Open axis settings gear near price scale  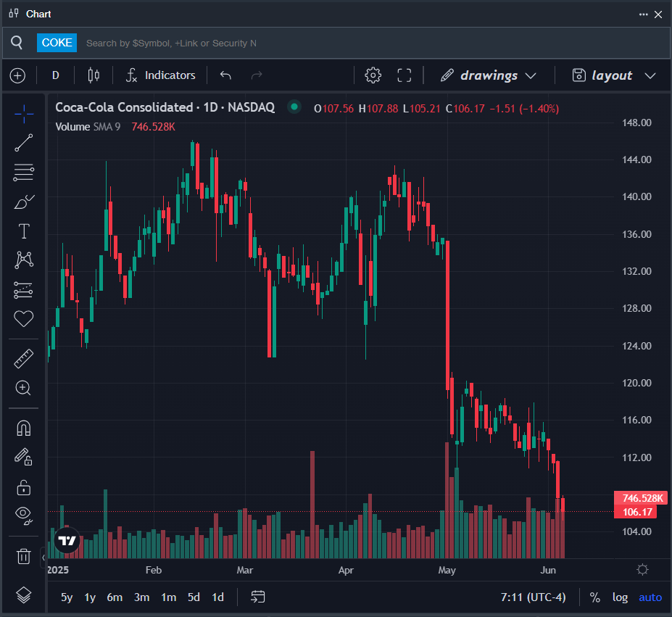click(x=642, y=569)
